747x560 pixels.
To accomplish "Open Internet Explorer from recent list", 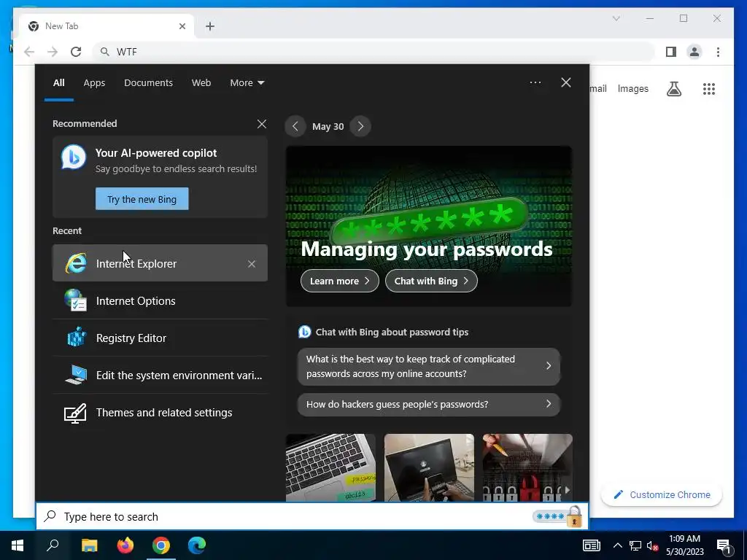I will 160,262.
